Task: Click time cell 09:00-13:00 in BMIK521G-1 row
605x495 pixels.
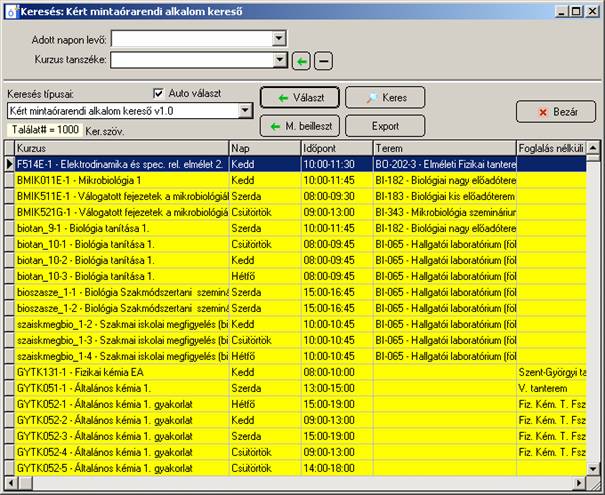Action: tap(337, 212)
